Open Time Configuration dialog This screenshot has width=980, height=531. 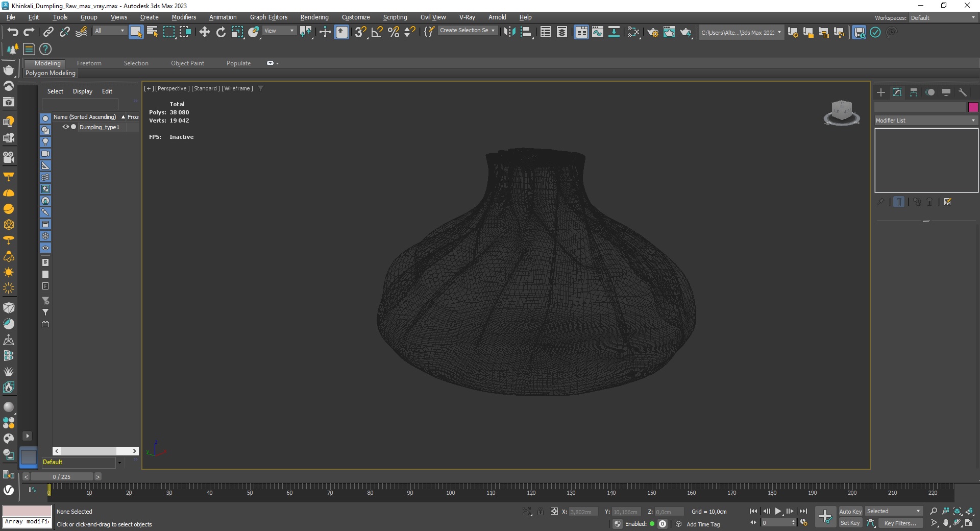(804, 523)
